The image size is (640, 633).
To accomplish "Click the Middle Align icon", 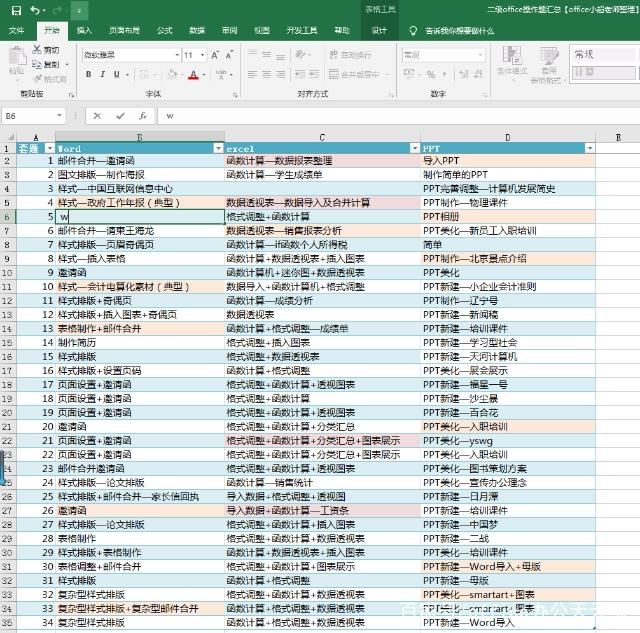I will (x=267, y=54).
